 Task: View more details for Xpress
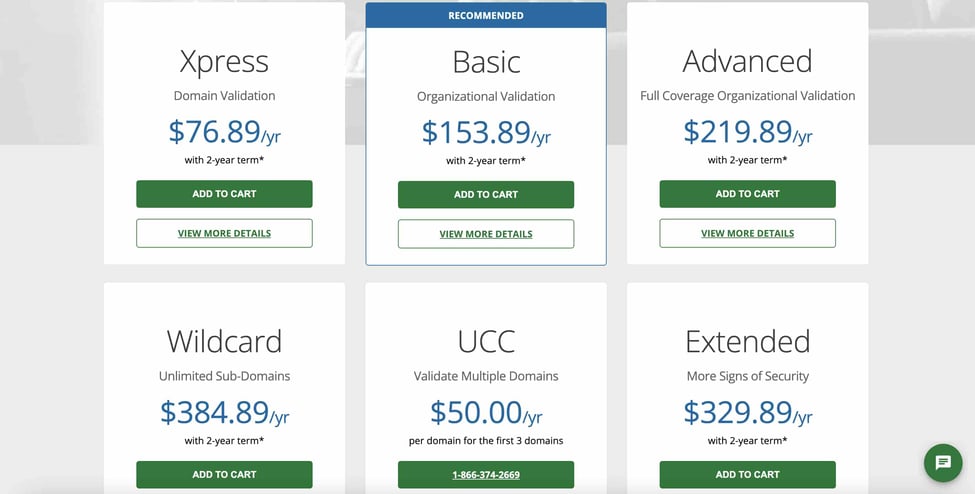(224, 233)
